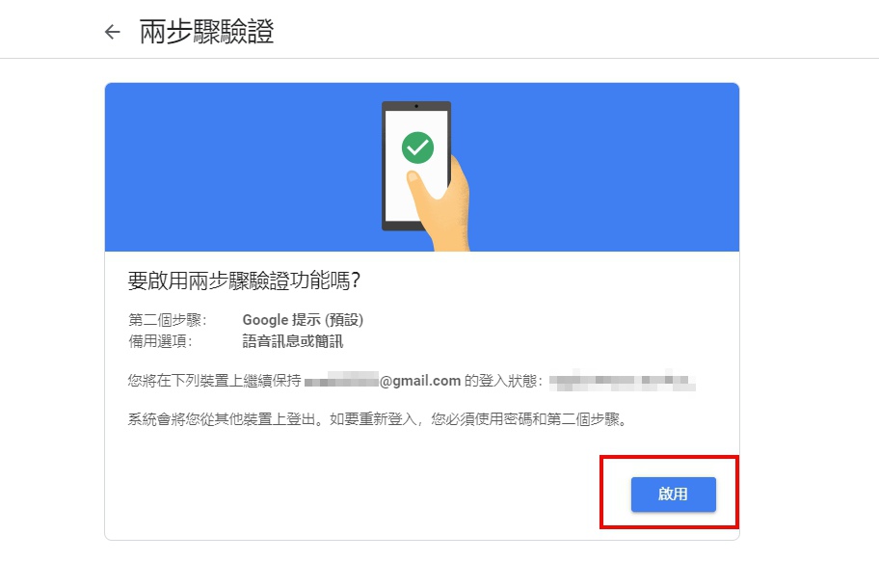Turn on two-step verification with 啟用 button

tap(674, 494)
